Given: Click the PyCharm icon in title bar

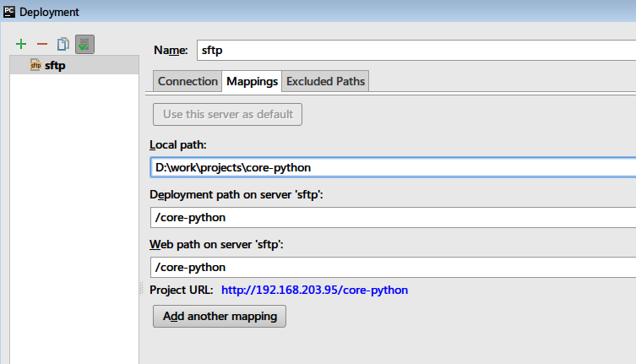Looking at the screenshot, I should click(x=8, y=11).
